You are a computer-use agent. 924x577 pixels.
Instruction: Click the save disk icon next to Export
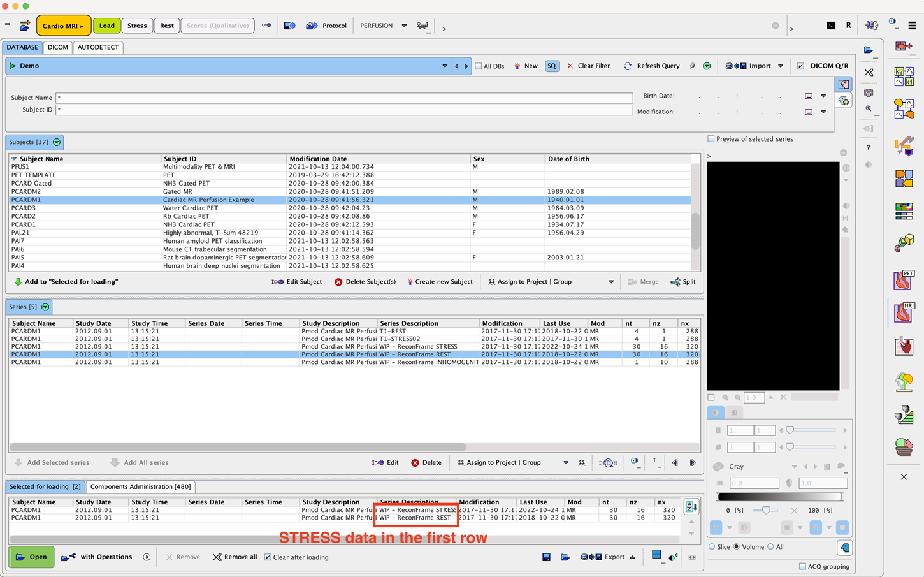546,557
